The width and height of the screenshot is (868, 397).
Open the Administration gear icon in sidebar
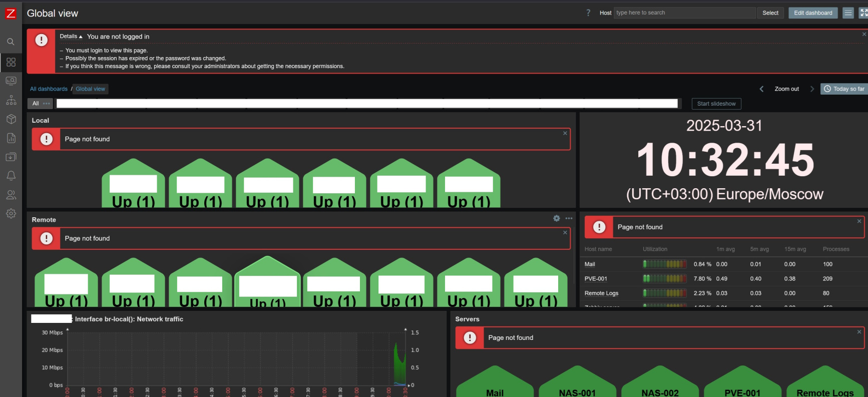tap(11, 214)
